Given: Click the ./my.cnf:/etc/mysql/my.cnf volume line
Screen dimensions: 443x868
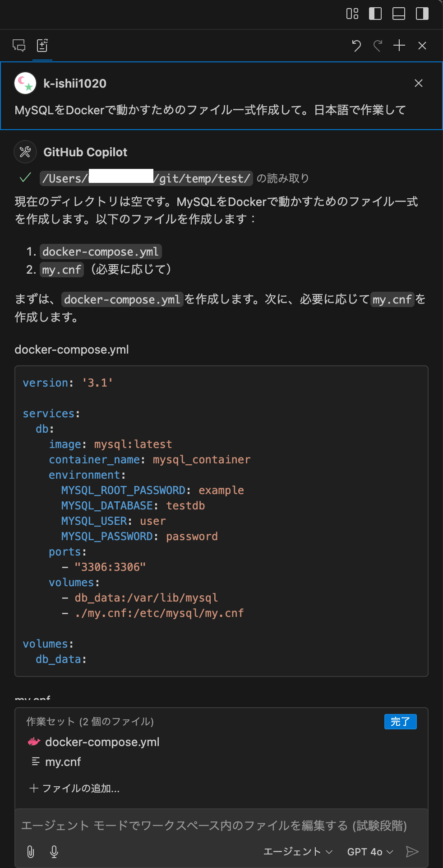Looking at the screenshot, I should (153, 613).
